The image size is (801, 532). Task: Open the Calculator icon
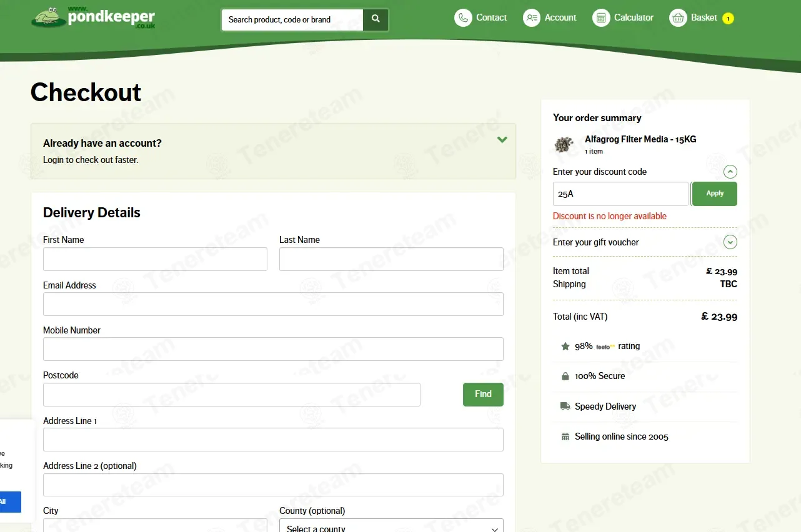[601, 17]
